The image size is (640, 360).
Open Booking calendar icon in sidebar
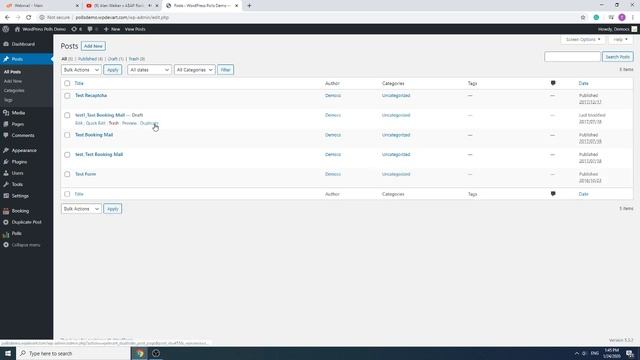[x=6, y=211]
